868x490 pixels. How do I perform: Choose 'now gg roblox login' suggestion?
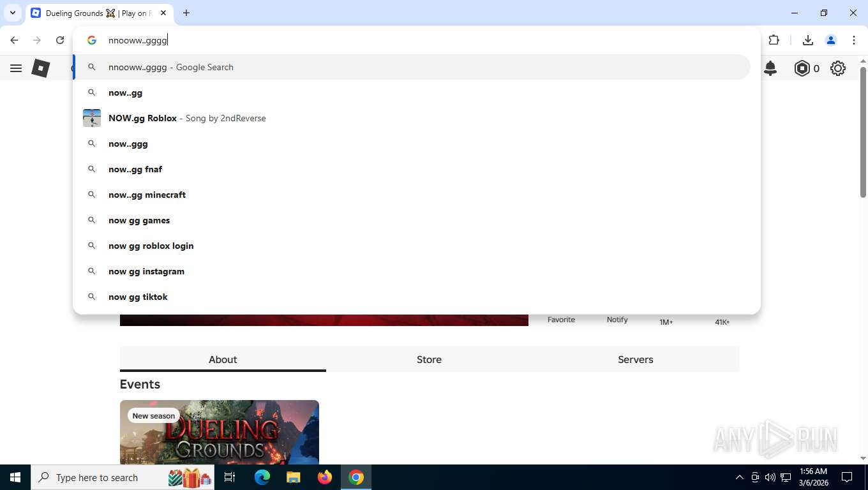point(412,246)
